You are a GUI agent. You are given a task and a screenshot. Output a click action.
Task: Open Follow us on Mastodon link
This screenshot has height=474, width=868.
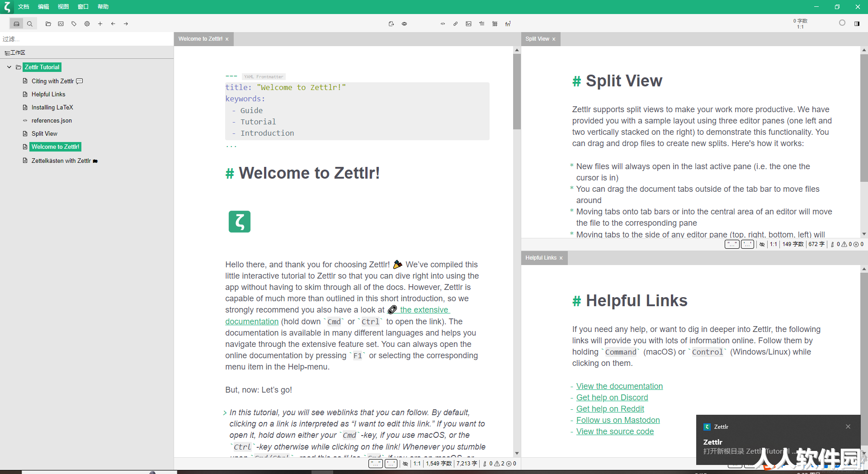pyautogui.click(x=618, y=420)
